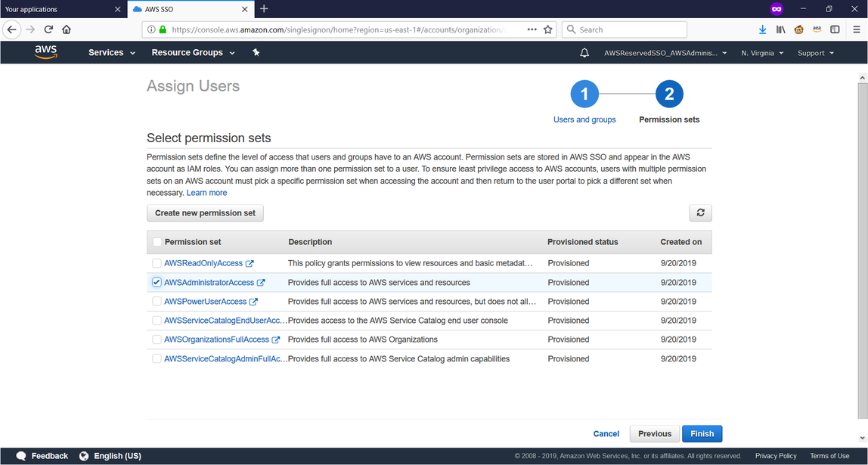The height and width of the screenshot is (465, 868).
Task: Click the browser home icon
Action: [x=67, y=30]
